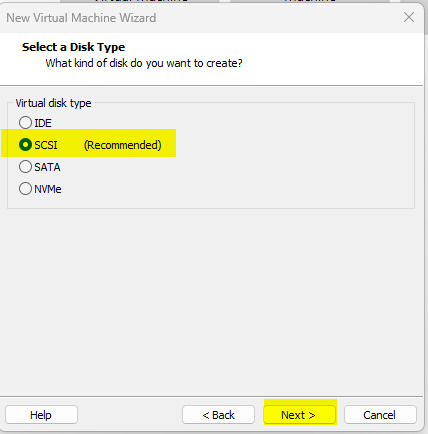The width and height of the screenshot is (428, 434).
Task: Click the What kind of disk question text
Action: pyautogui.click(x=144, y=63)
